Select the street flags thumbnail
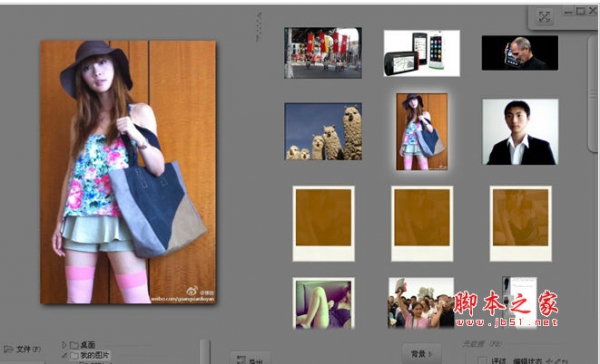The width and height of the screenshot is (600, 364). click(323, 53)
